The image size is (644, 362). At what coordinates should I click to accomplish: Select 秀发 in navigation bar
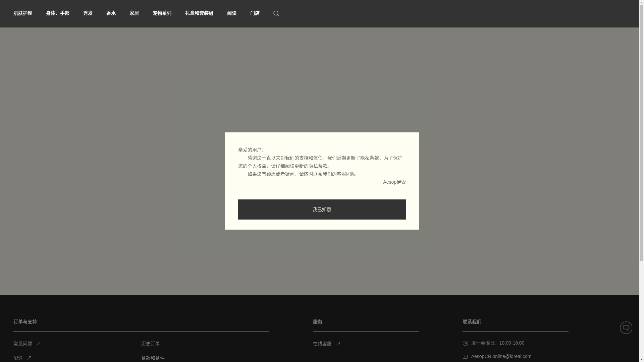(88, 13)
